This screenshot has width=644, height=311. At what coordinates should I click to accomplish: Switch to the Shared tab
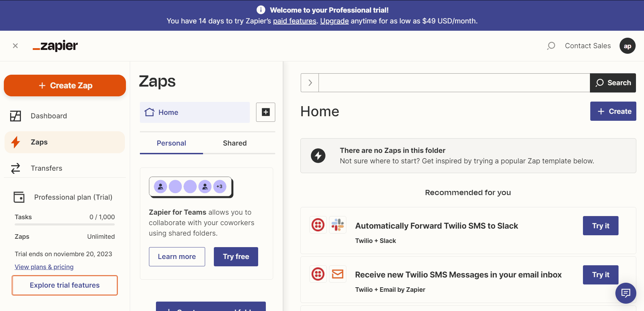click(234, 143)
